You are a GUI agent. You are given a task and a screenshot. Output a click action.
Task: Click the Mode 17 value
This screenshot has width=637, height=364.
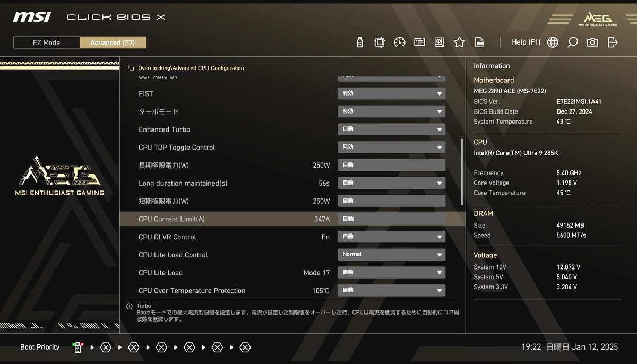pyautogui.click(x=316, y=273)
